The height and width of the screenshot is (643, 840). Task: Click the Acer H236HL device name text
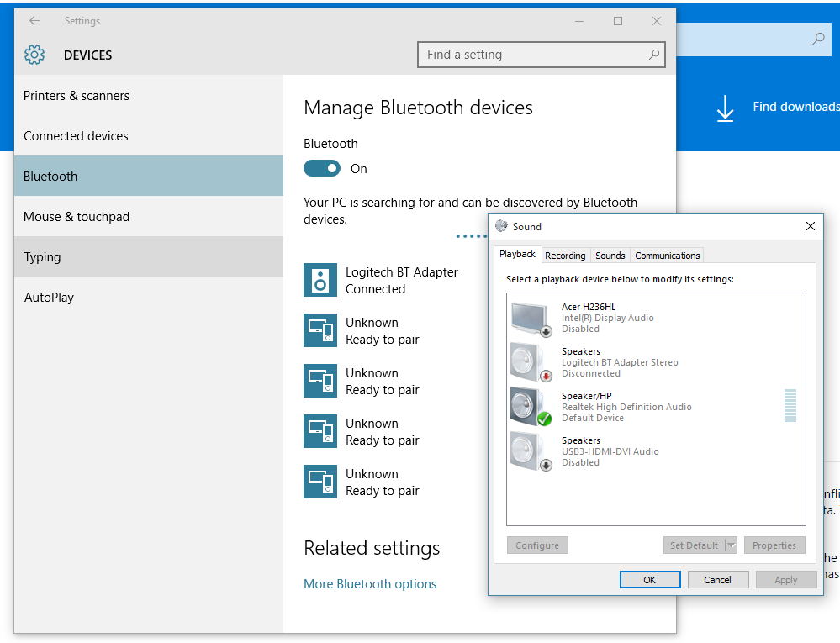click(x=589, y=307)
